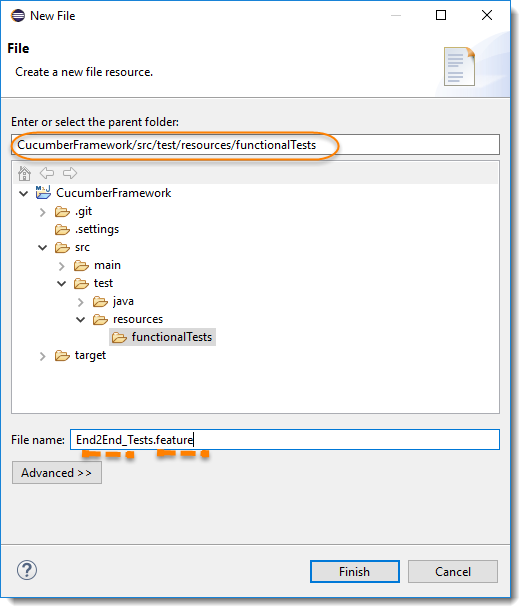526x613 pixels.
Task: Expand the target folder
Action: pos(43,356)
